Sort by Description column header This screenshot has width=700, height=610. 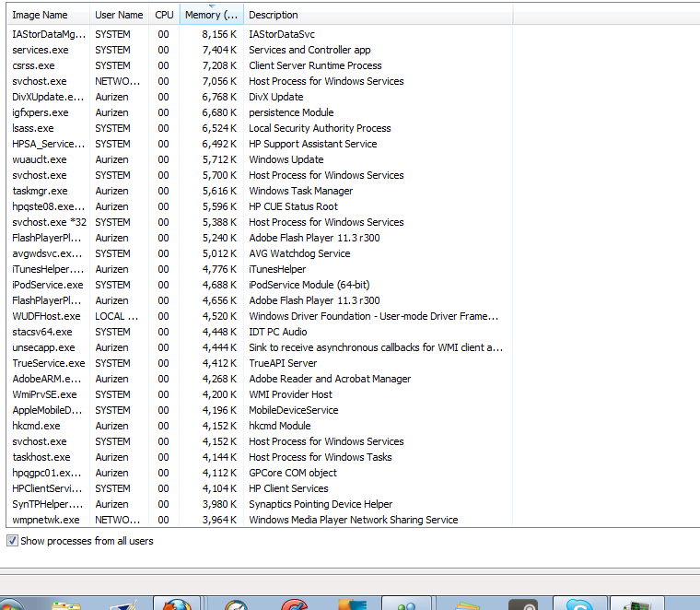379,15
